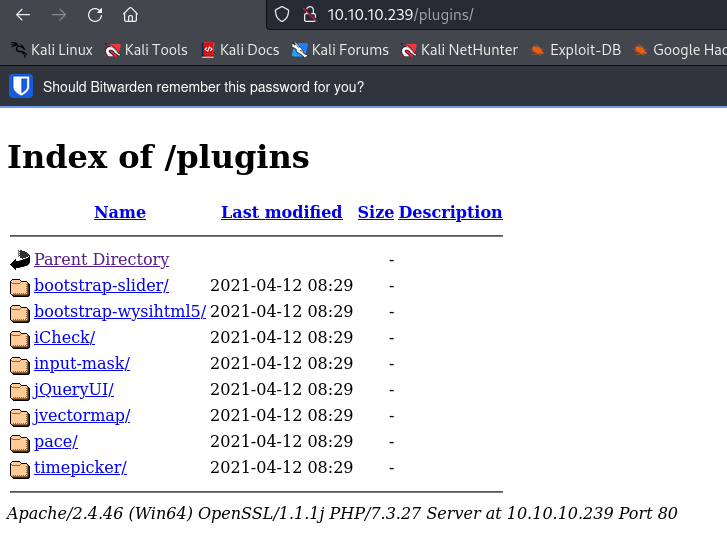Open the Kali Linux bookmark

[x=52, y=50]
